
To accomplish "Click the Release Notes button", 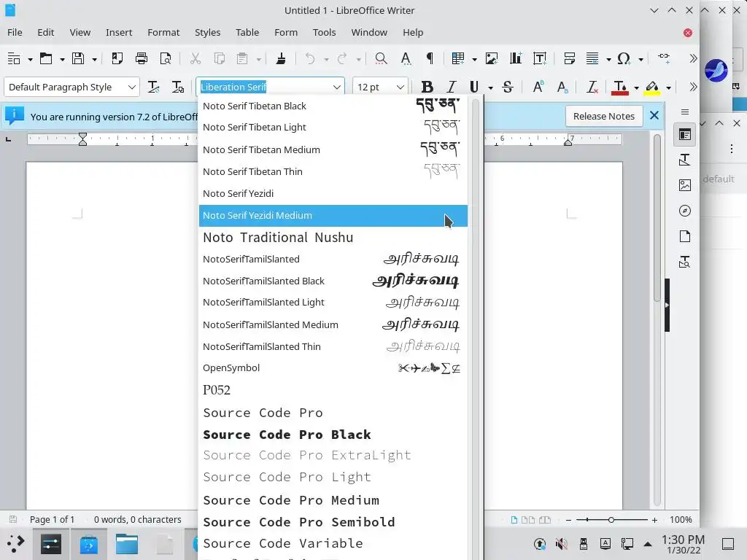I will click(x=603, y=116).
